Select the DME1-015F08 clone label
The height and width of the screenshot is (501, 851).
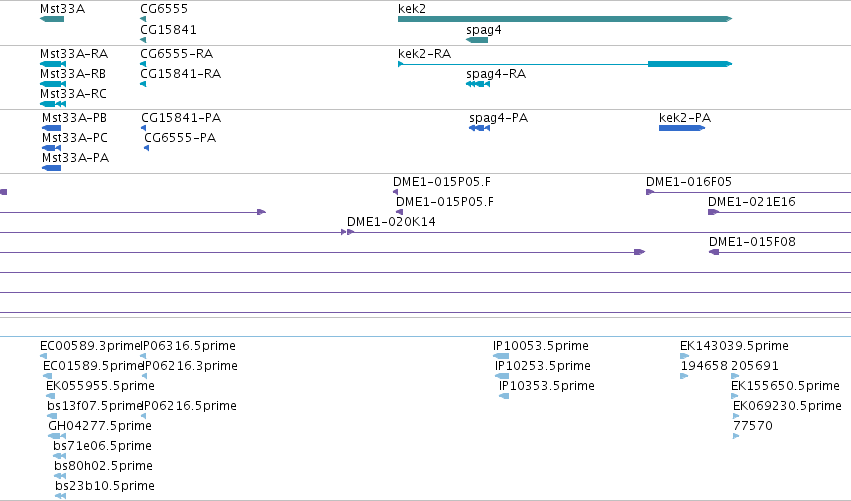752,242
